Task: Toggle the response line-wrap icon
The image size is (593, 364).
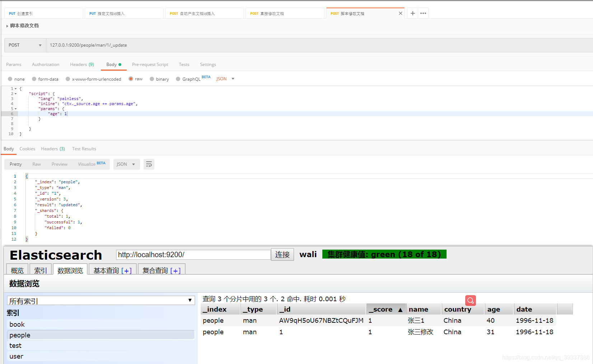Action: click(149, 164)
